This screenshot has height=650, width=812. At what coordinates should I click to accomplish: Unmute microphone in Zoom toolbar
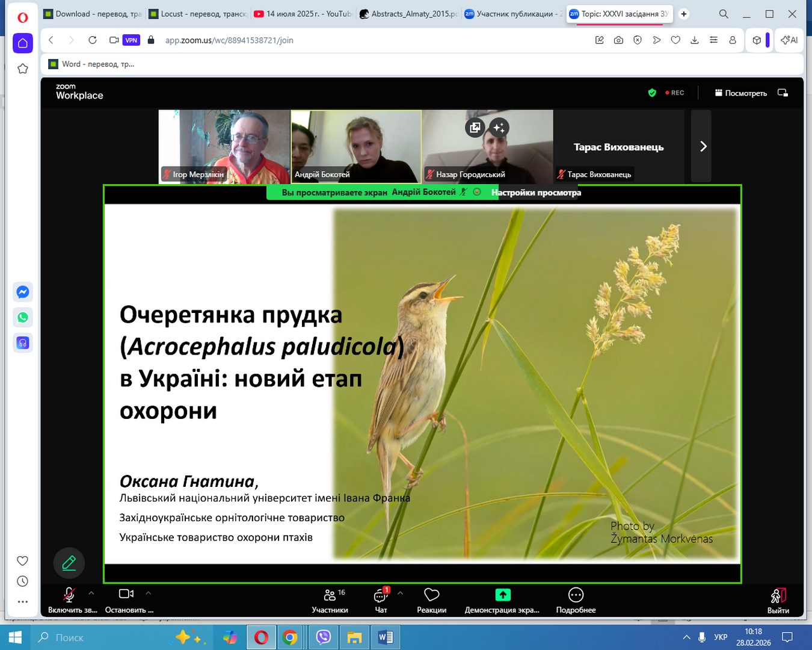click(69, 600)
